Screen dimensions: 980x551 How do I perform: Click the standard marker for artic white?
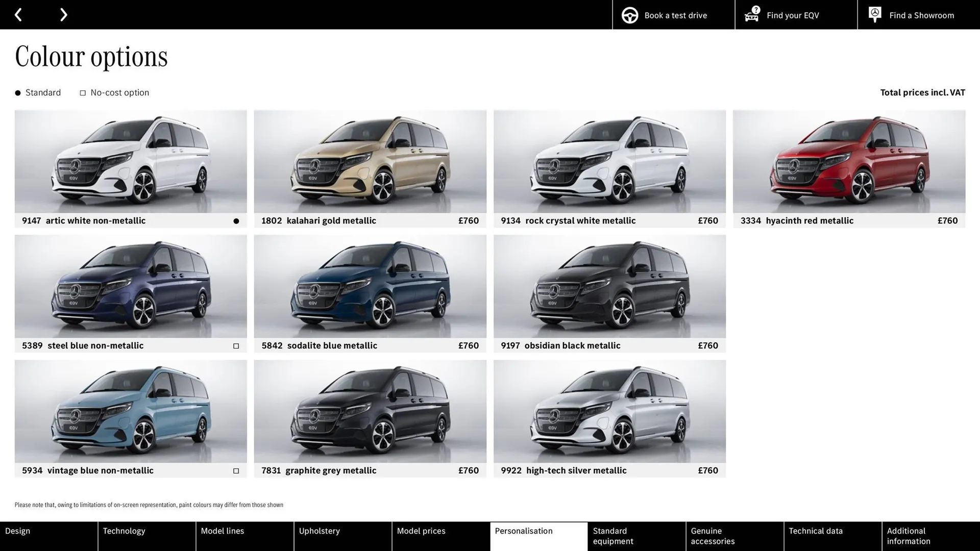click(236, 220)
